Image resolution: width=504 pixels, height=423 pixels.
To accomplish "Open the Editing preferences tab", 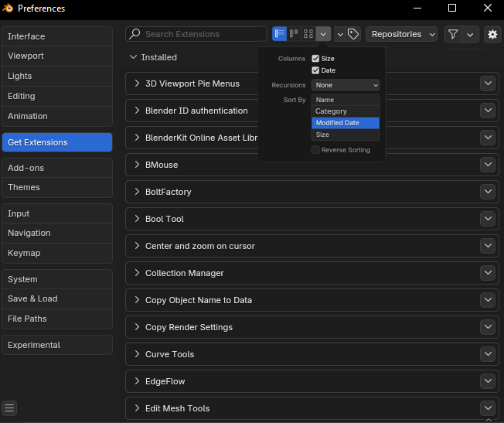I will [57, 96].
